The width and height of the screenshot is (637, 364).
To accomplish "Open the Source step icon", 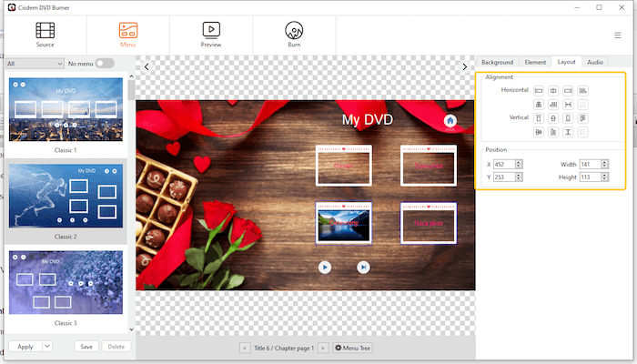I will point(45,30).
